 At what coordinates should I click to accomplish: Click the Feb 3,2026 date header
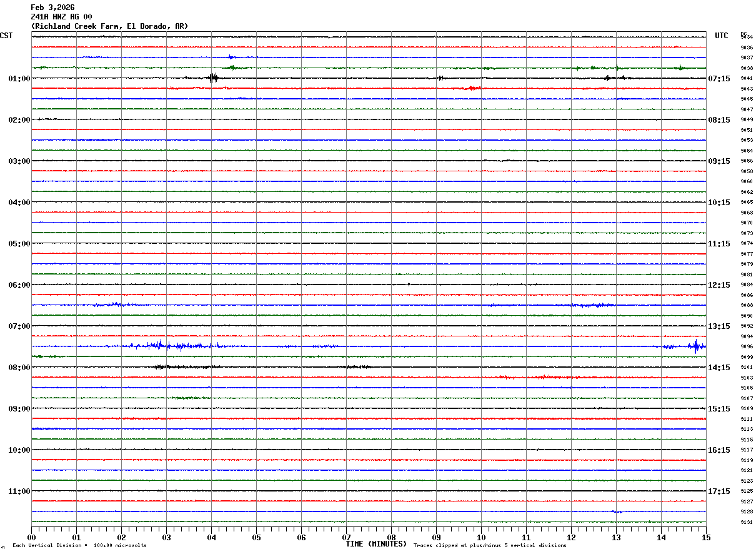click(52, 8)
